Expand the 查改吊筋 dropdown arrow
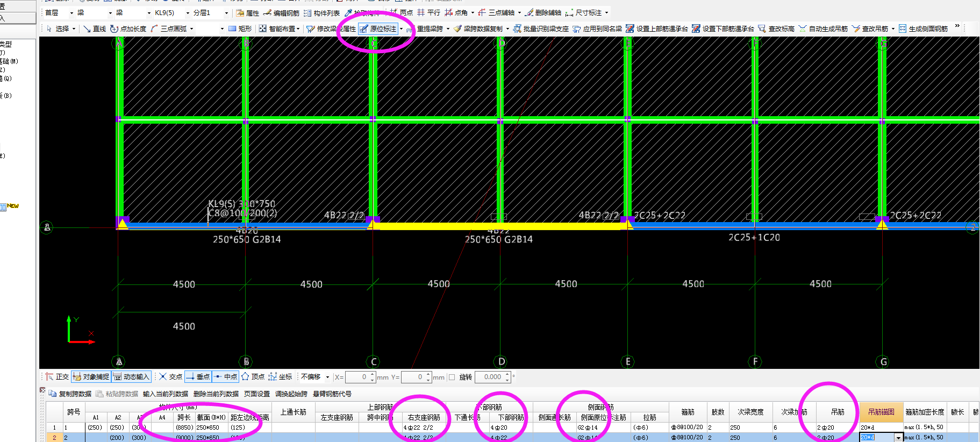 tap(893, 29)
